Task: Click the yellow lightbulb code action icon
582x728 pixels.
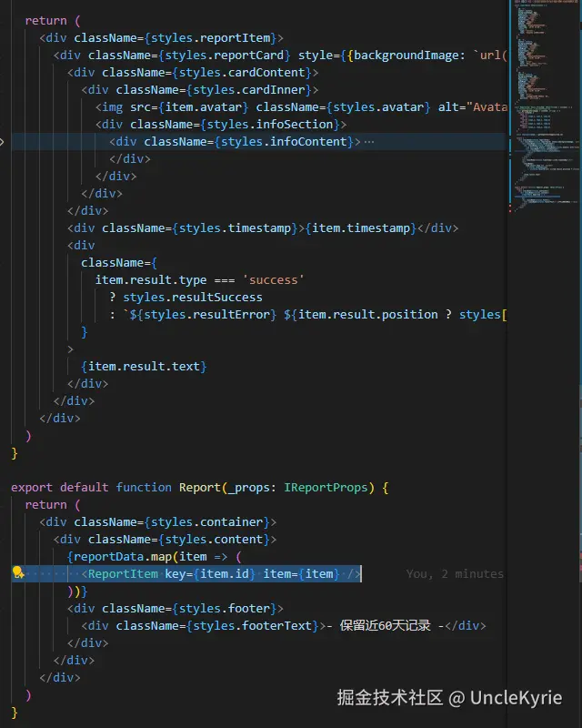Action: [x=18, y=573]
